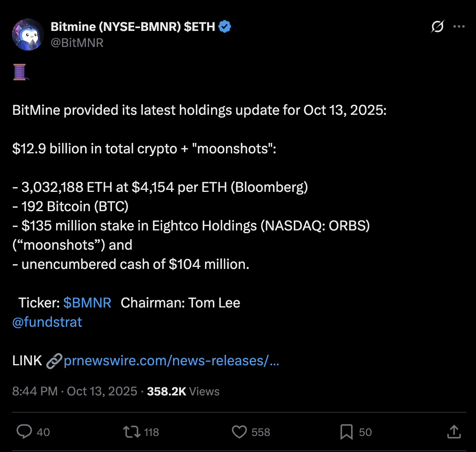This screenshot has width=476, height=452.
Task: Click the share upload arrow icon
Action: (x=454, y=432)
